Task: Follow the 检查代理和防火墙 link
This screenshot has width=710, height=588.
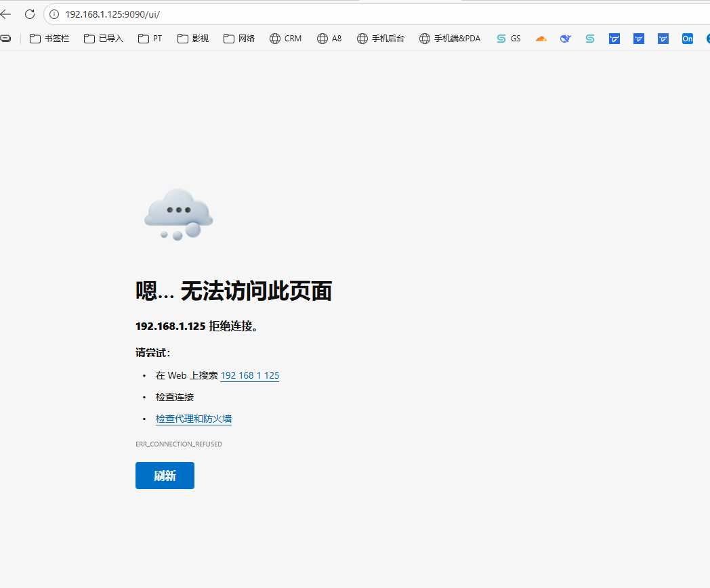Action: click(x=194, y=418)
